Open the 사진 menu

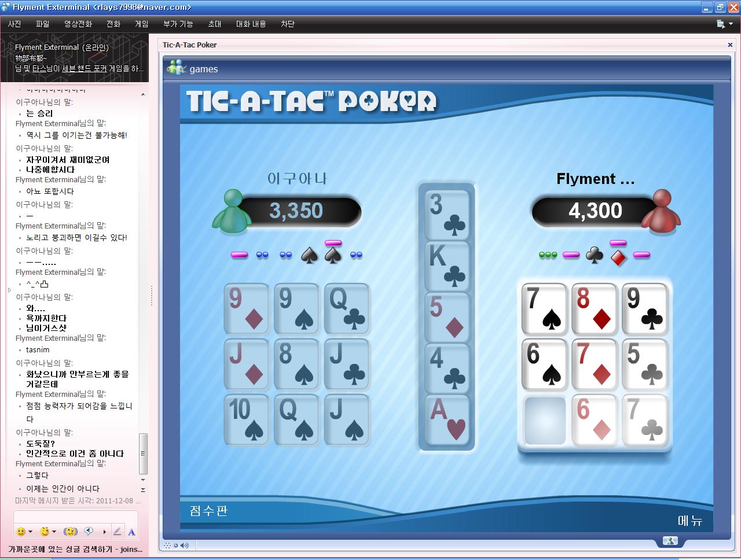(14, 24)
